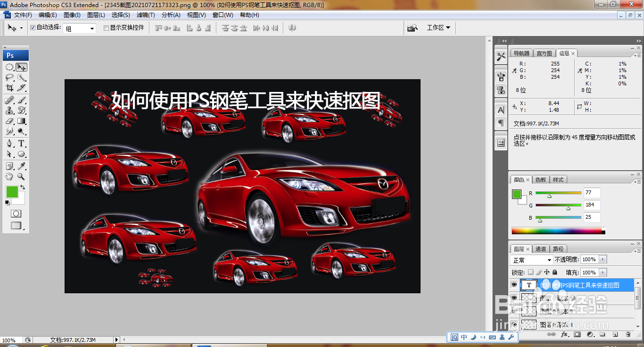
Task: Select the Crop tool
Action: [9, 88]
